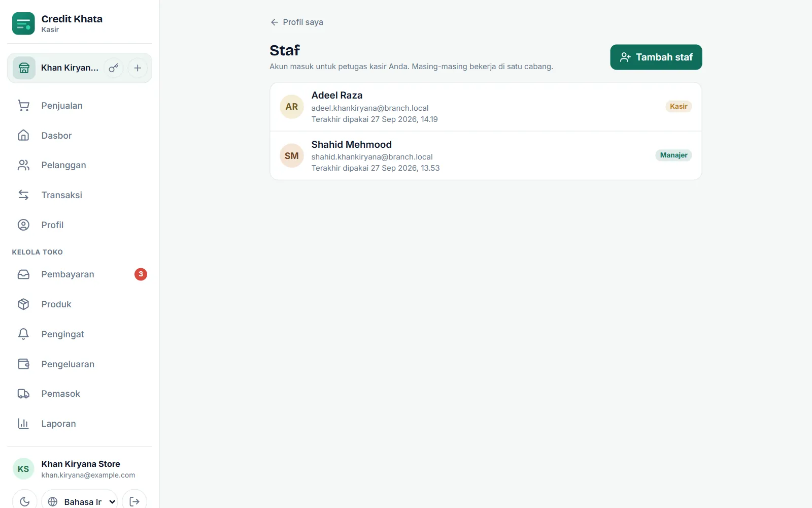
Task: Open the Penjualan menu item
Action: 80,106
